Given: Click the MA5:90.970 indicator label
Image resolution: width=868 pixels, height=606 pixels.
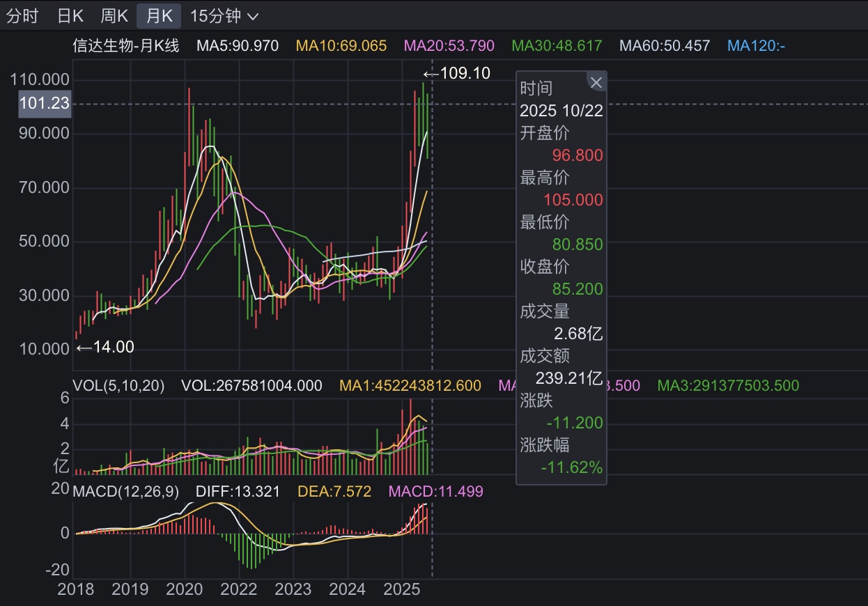Looking at the screenshot, I should (238, 46).
